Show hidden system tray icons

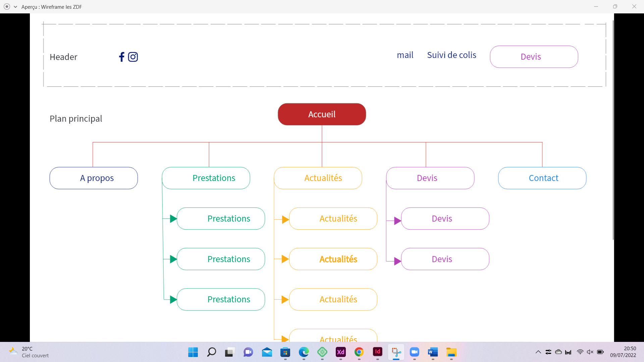point(538,352)
